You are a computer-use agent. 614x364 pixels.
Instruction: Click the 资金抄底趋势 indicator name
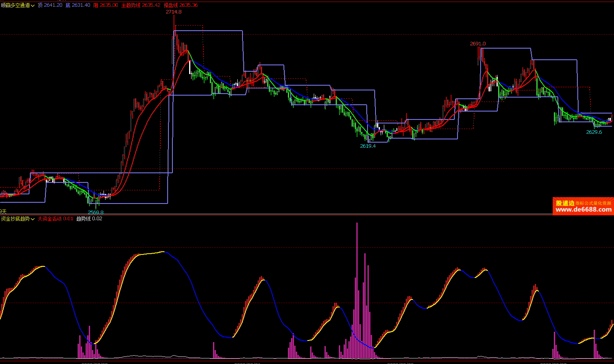pos(15,219)
